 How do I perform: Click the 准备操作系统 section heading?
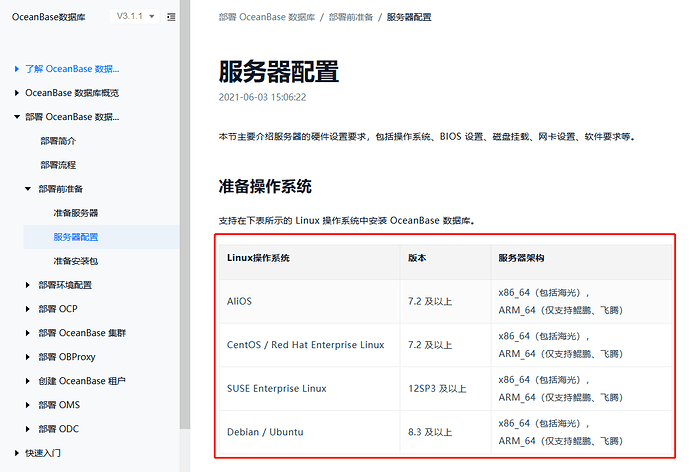pyautogui.click(x=265, y=187)
